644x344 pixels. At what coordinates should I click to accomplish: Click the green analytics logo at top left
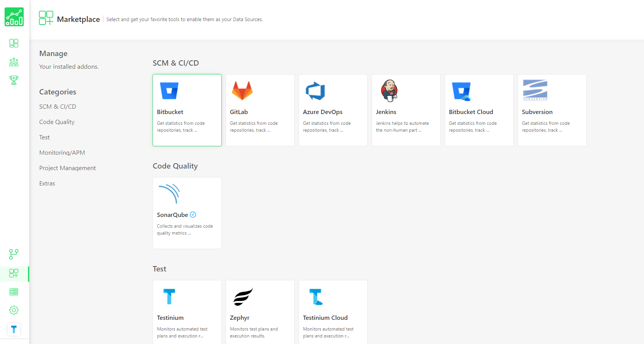14,17
